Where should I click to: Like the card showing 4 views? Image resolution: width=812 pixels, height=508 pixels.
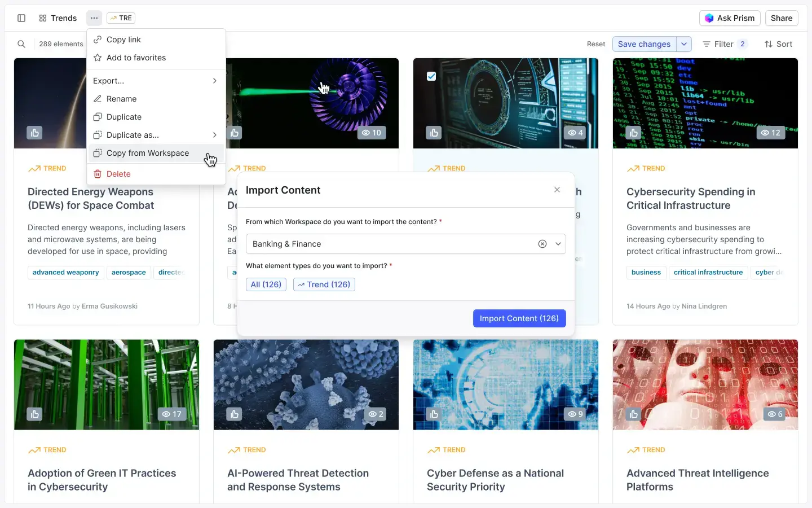tap(434, 133)
